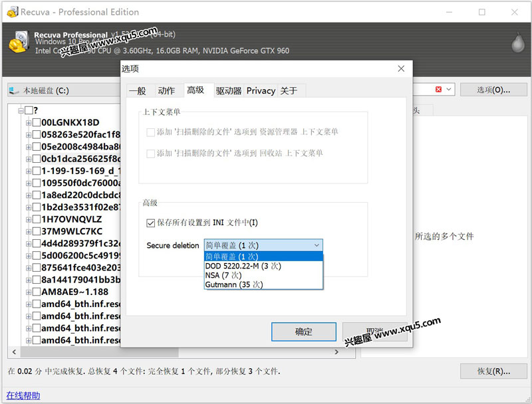Open the 在线帮助 link
The width and height of the screenshot is (532, 404).
(23, 395)
